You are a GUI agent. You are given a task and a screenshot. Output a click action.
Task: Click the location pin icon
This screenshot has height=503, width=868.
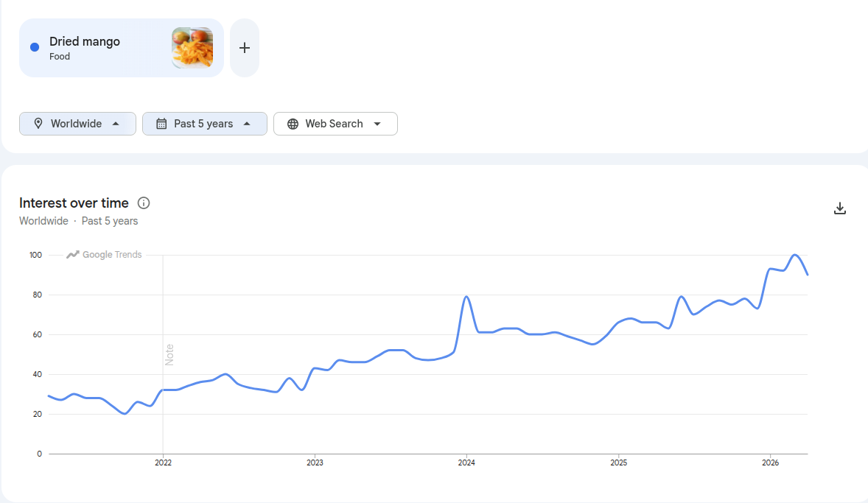pos(38,124)
